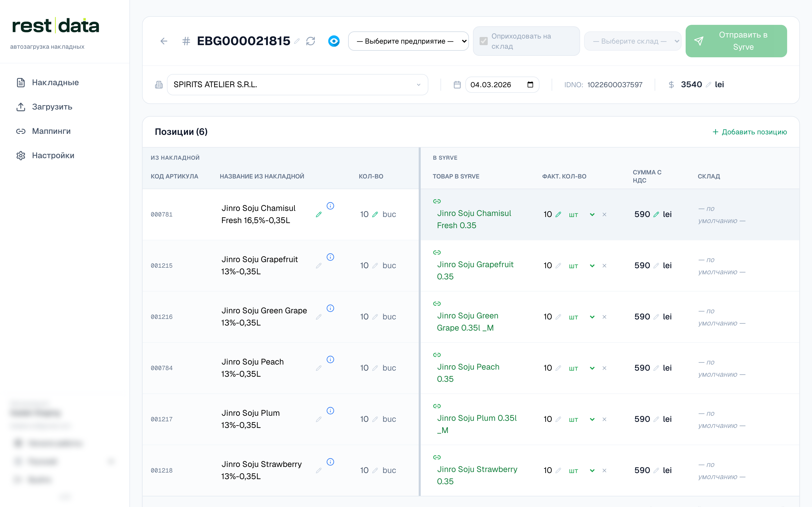Viewport: 812px width, 507px height.
Task: Click the back arrow next to invoice number
Action: tap(164, 41)
